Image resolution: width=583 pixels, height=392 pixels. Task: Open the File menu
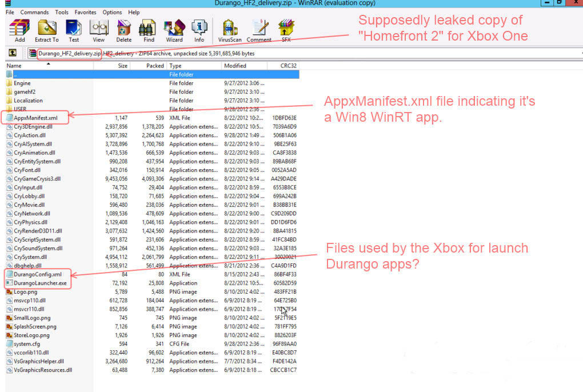click(x=10, y=12)
